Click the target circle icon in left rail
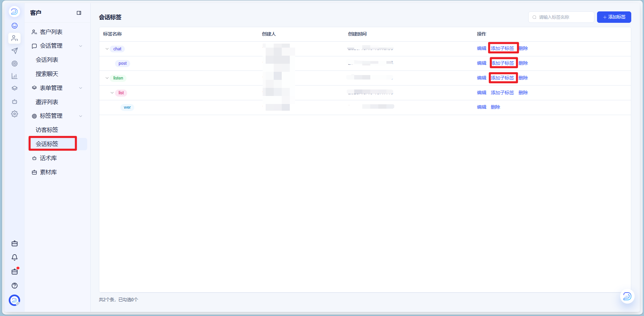The height and width of the screenshot is (316, 644). coord(14,63)
